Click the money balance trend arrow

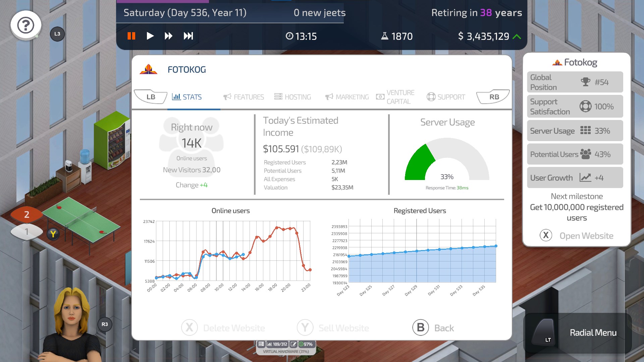pos(517,37)
